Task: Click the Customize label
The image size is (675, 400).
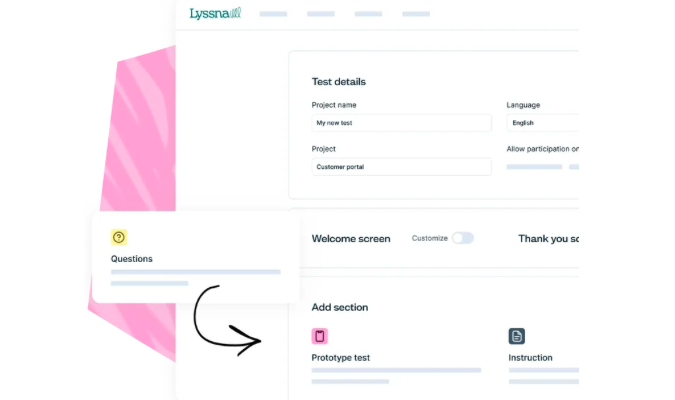Action: click(430, 238)
